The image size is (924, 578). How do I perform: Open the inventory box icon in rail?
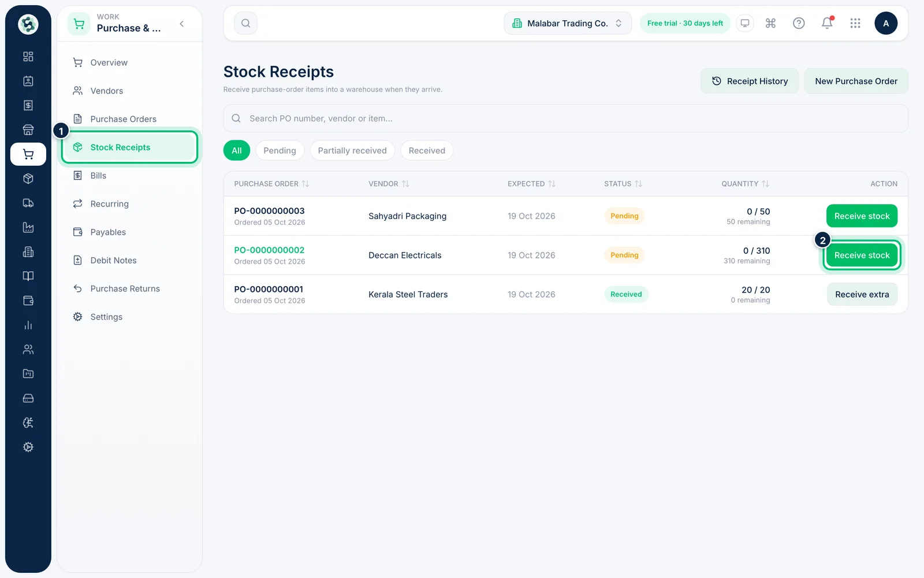[x=28, y=179]
